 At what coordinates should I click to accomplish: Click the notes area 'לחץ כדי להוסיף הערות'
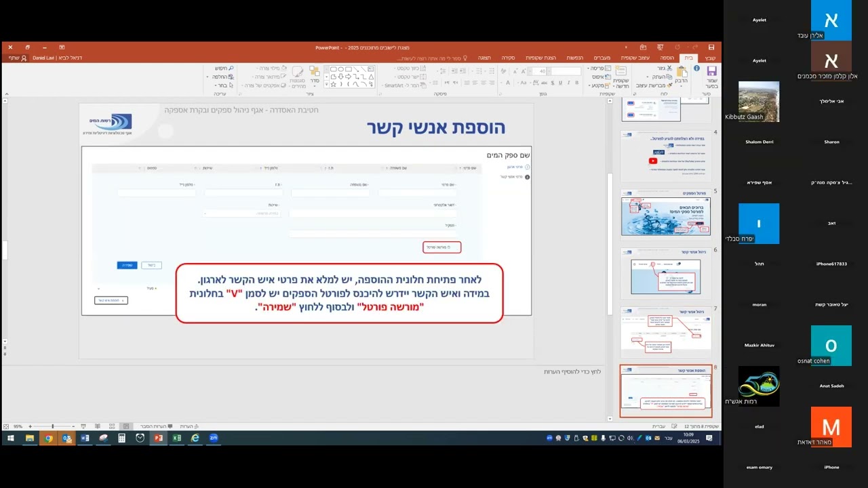tap(572, 371)
